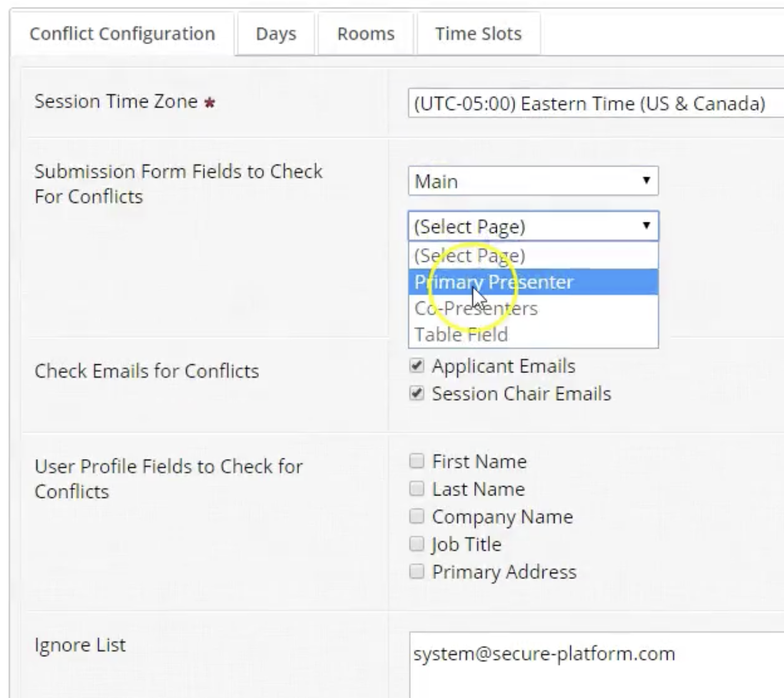Check the Company Name box
Image resolution: width=784 pixels, height=698 pixels.
tap(417, 516)
